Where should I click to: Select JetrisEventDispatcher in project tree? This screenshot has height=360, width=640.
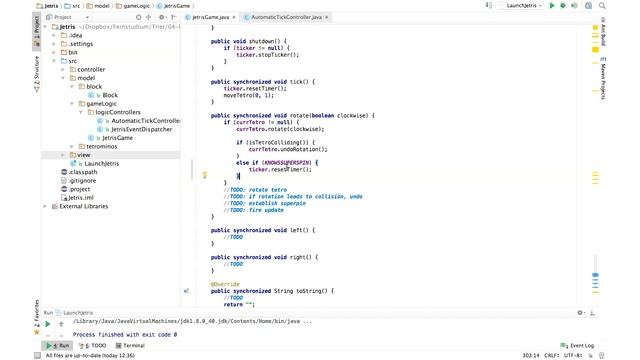(141, 129)
